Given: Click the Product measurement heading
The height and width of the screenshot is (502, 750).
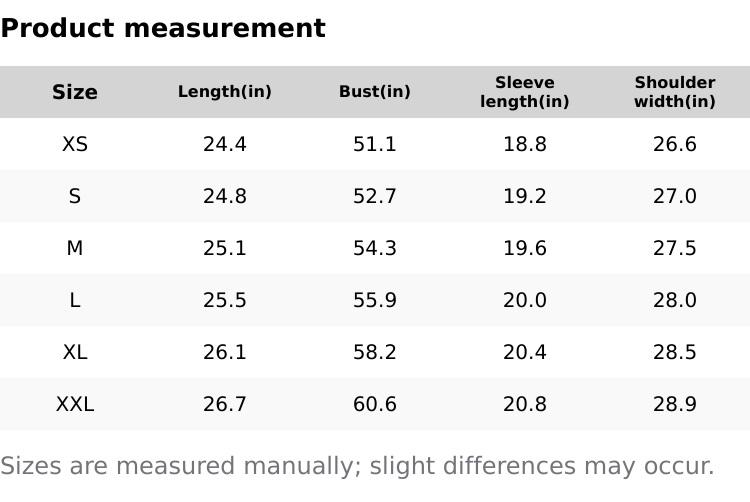Looking at the screenshot, I should click(163, 28).
